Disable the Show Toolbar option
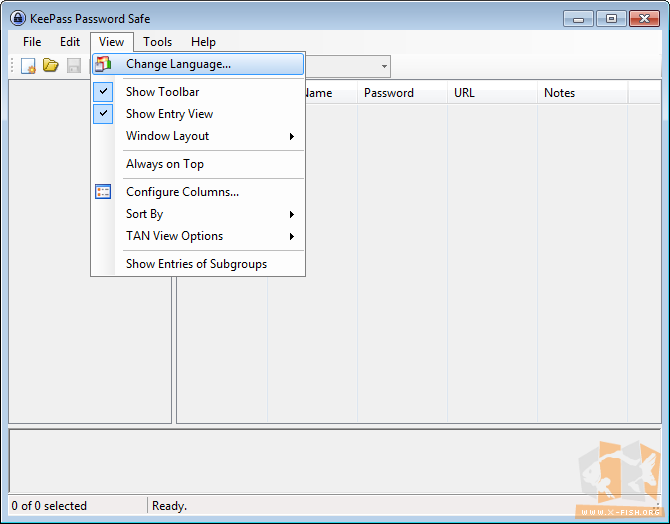670x524 pixels. [162, 92]
